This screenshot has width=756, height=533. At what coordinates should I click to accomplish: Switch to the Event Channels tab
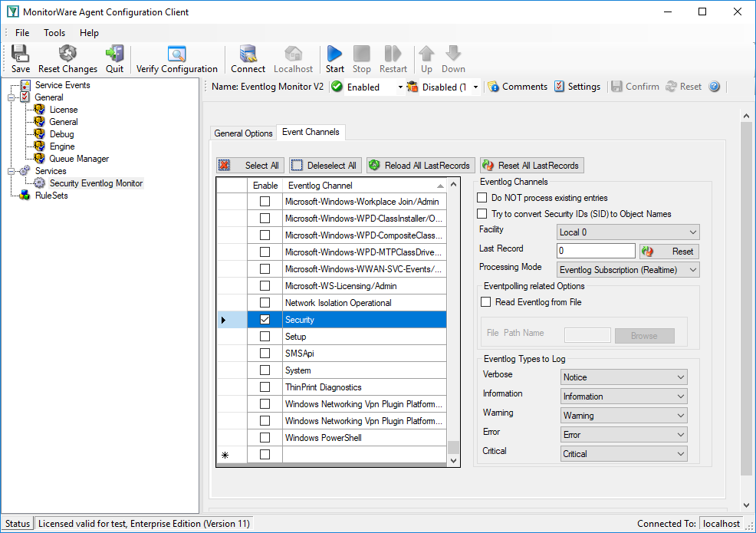(311, 132)
